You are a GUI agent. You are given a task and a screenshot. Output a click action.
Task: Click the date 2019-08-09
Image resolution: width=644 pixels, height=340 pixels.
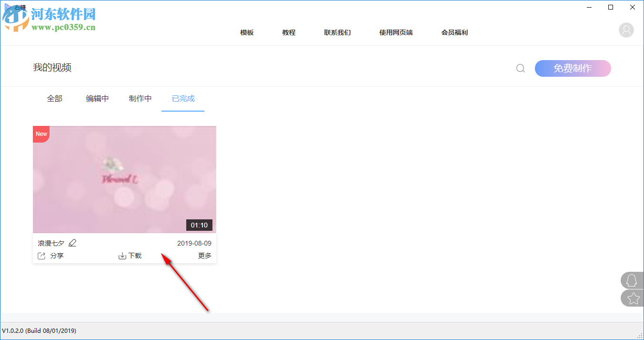pos(194,243)
